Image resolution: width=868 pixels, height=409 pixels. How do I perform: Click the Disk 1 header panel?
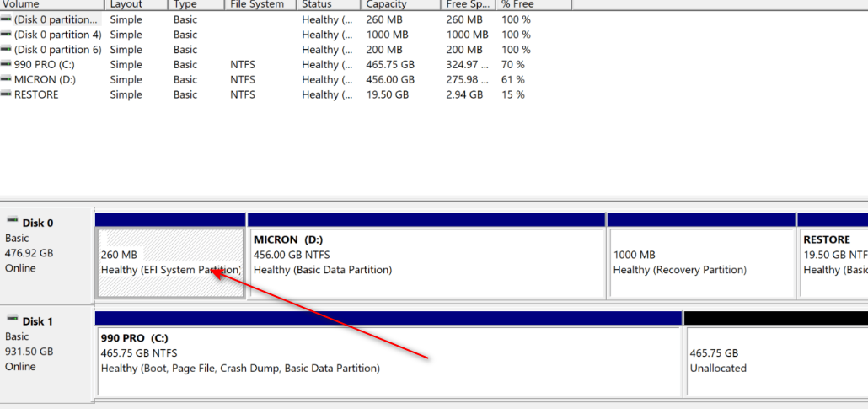tap(46, 354)
